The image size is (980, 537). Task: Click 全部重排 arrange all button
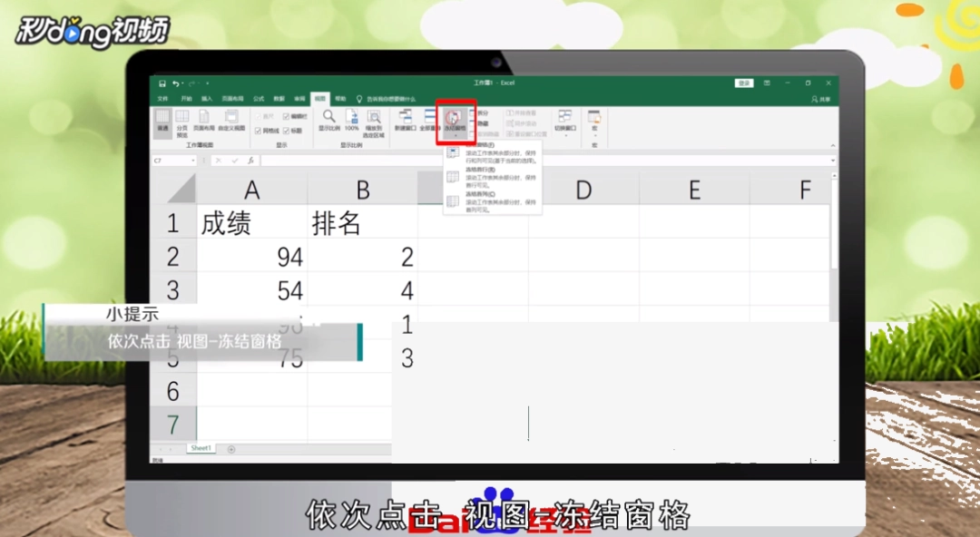pyautogui.click(x=428, y=121)
